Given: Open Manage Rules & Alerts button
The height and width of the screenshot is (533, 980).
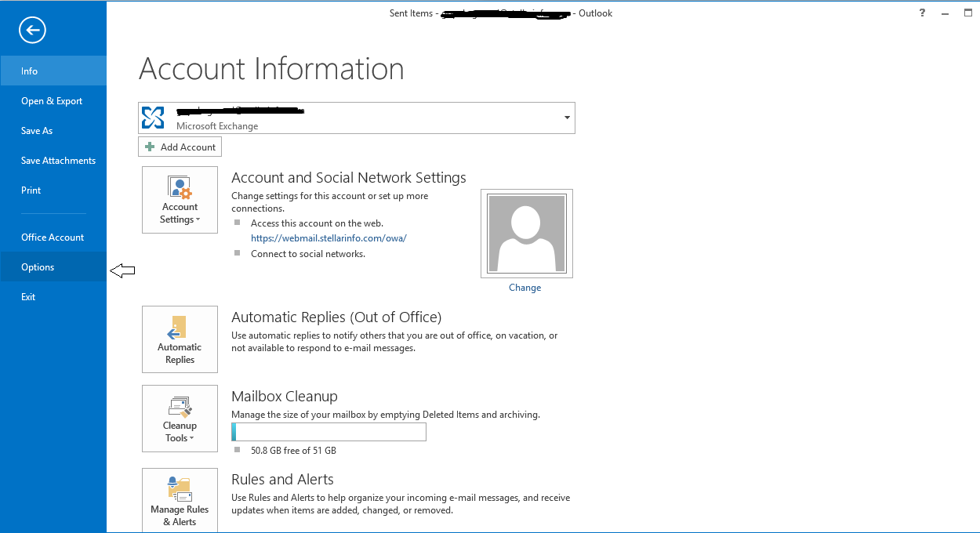Looking at the screenshot, I should click(180, 500).
